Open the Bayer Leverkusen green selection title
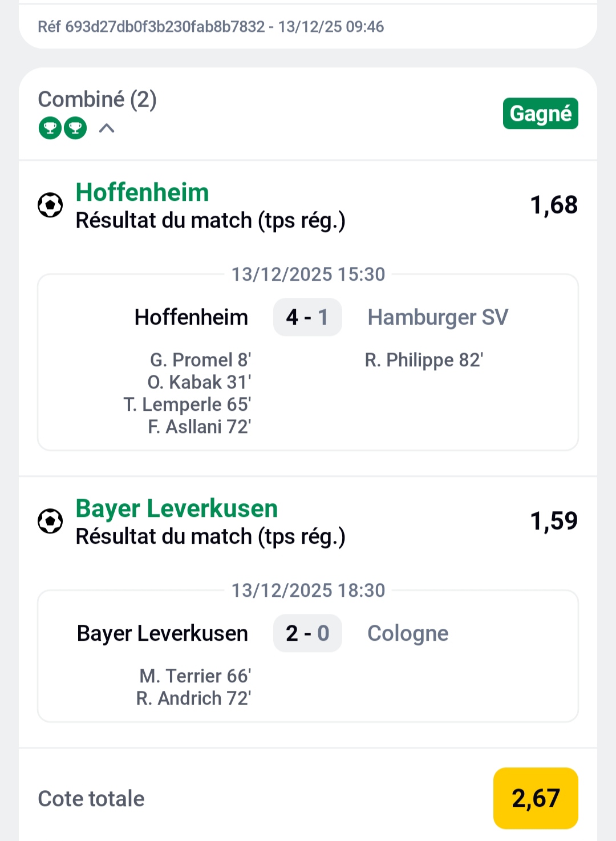This screenshot has height=841, width=616. coord(177,508)
